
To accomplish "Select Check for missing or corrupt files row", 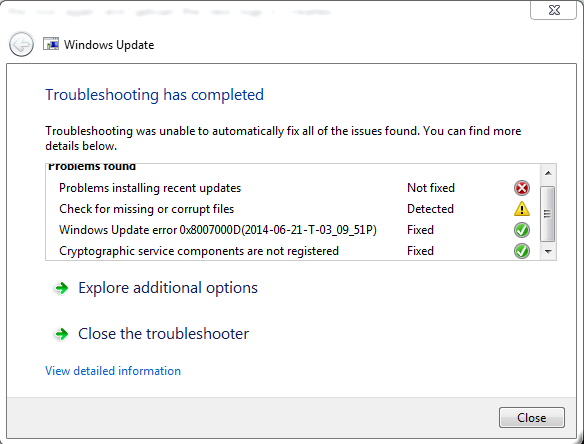I will pyautogui.click(x=294, y=209).
